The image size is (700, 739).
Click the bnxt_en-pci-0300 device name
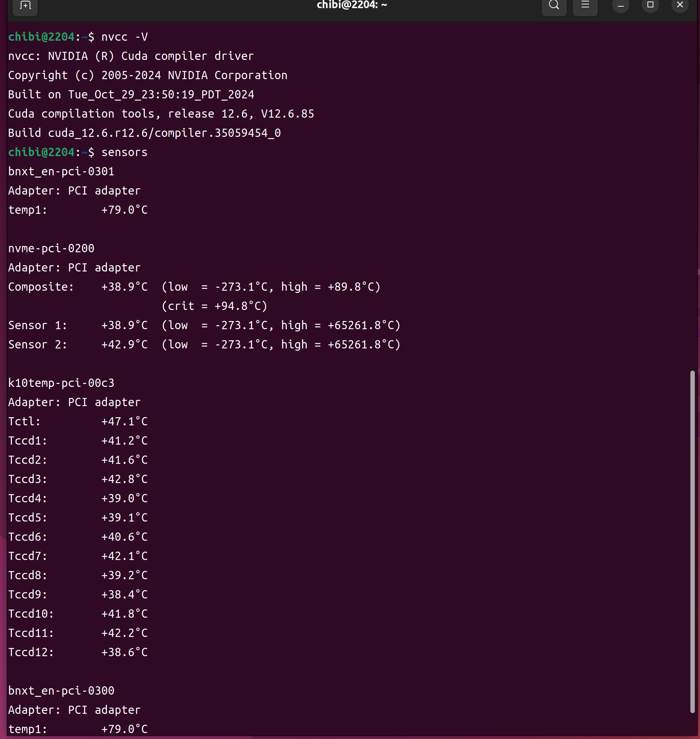(61, 691)
